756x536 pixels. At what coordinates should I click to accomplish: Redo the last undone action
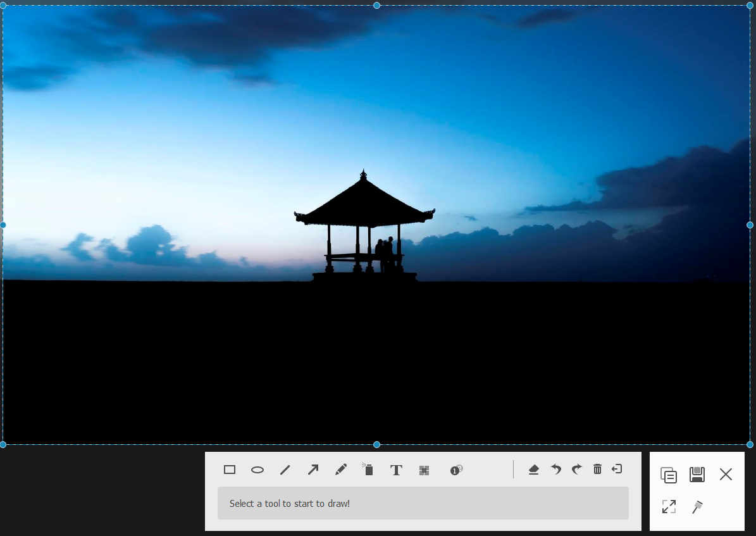coord(576,470)
